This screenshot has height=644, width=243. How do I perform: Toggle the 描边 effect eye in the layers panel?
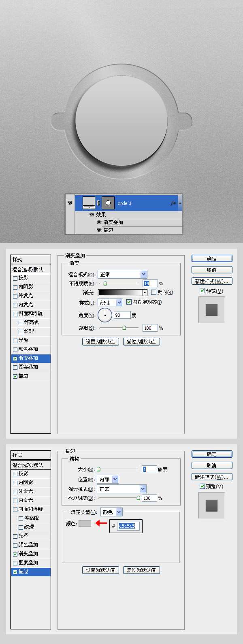99,230
